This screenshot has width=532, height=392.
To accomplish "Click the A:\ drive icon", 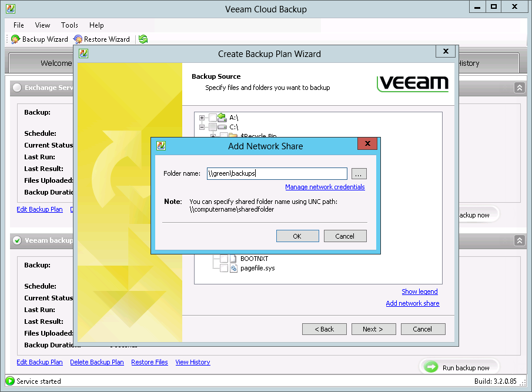I will point(222,118).
